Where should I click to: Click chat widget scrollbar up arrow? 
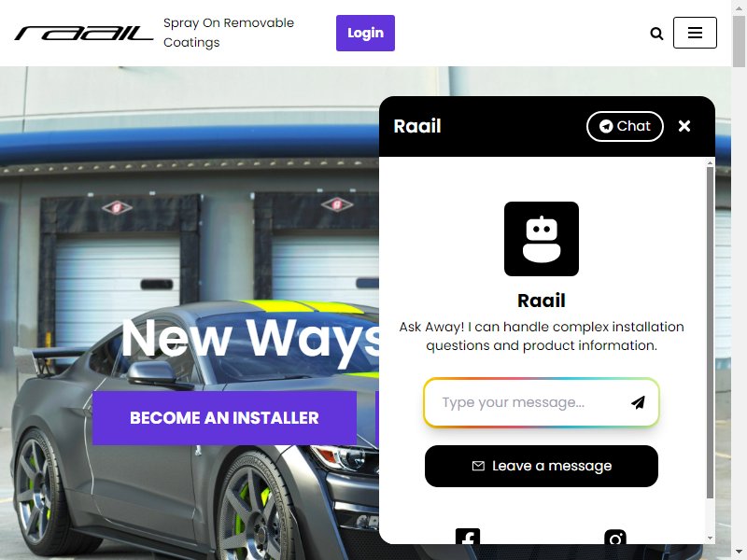(710, 162)
